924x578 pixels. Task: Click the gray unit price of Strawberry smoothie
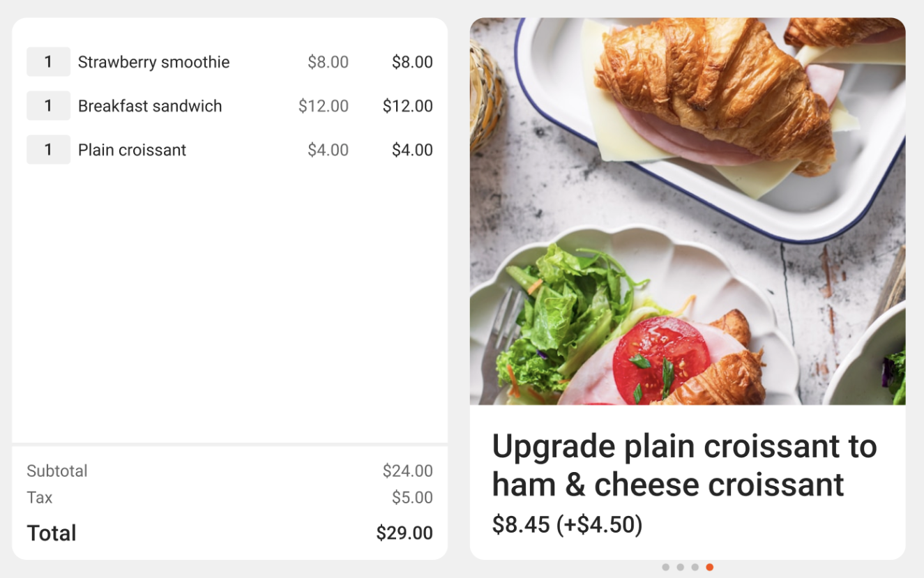[328, 62]
